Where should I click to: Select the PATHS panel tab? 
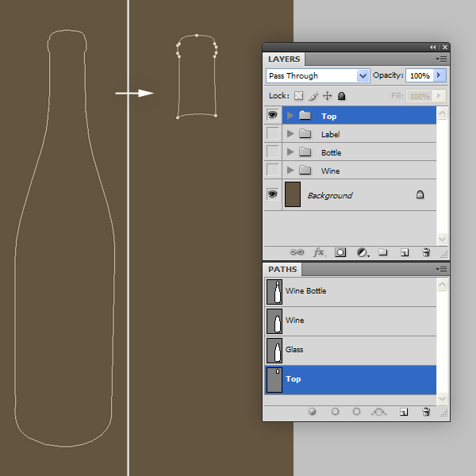coord(282,270)
